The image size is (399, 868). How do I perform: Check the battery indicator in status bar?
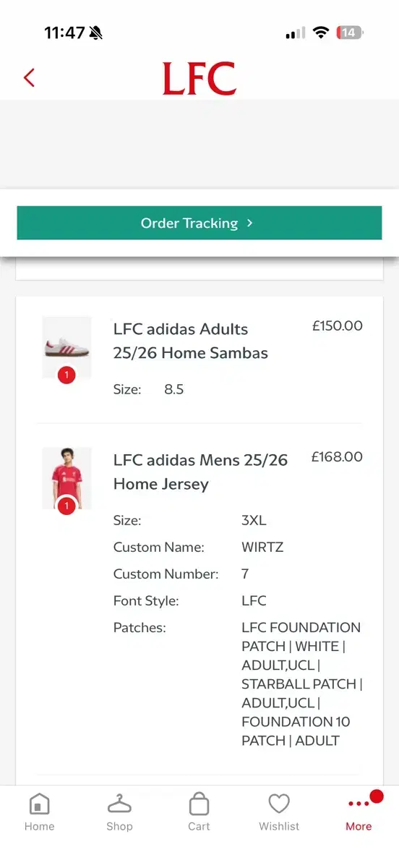click(x=351, y=33)
